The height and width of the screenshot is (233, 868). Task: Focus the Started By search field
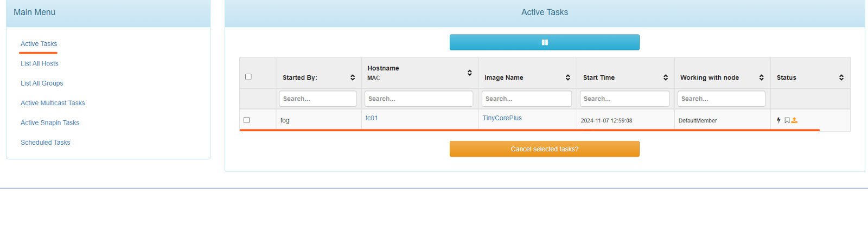[x=318, y=99]
